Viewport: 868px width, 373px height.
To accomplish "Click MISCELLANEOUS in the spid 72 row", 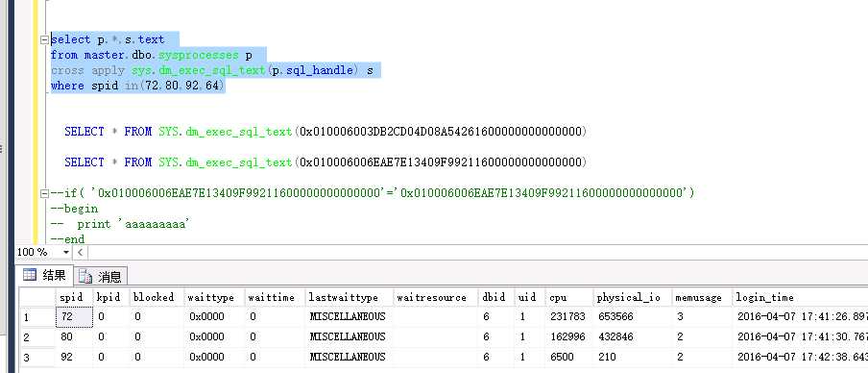I will (x=349, y=316).
